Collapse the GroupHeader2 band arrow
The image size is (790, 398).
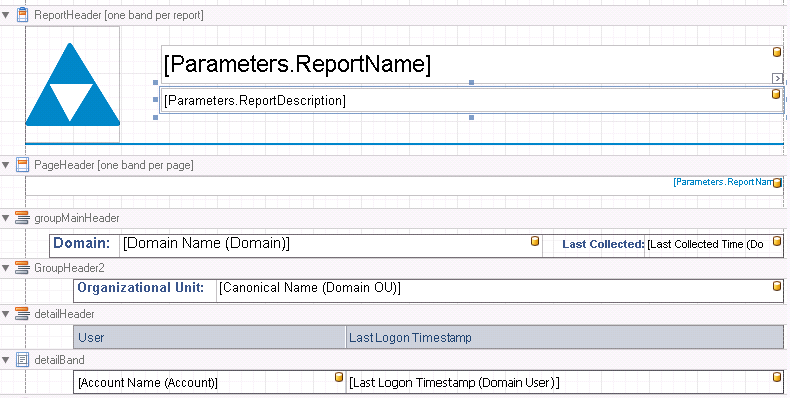tap(6, 268)
